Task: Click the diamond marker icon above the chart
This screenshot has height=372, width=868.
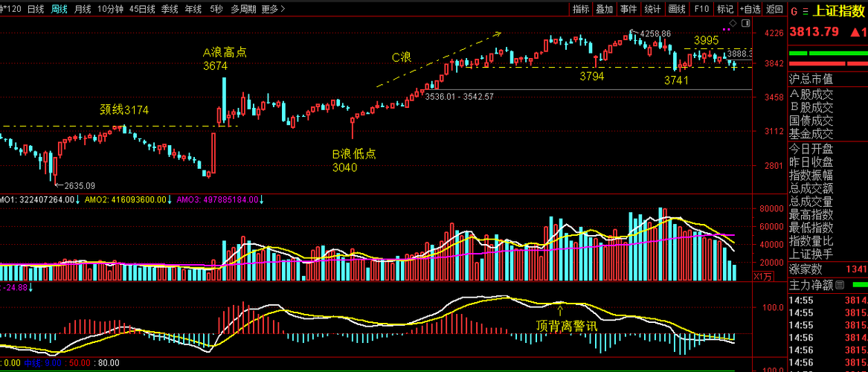Action: point(733,23)
